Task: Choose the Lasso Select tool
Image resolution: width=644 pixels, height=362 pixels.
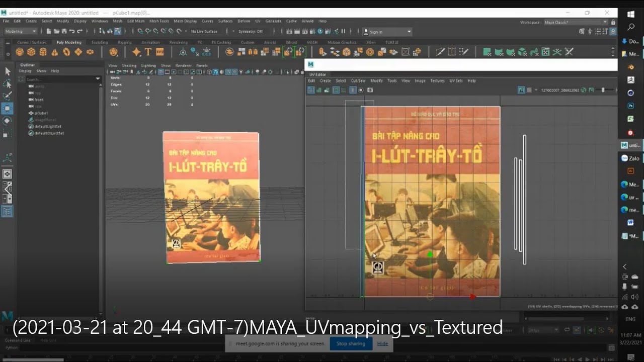Action: pos(8,83)
